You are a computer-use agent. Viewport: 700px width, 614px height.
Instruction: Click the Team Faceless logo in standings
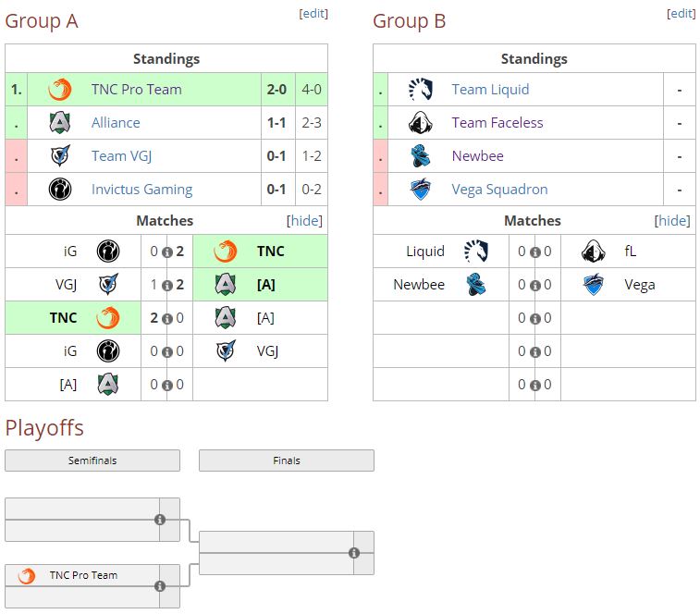point(421,123)
